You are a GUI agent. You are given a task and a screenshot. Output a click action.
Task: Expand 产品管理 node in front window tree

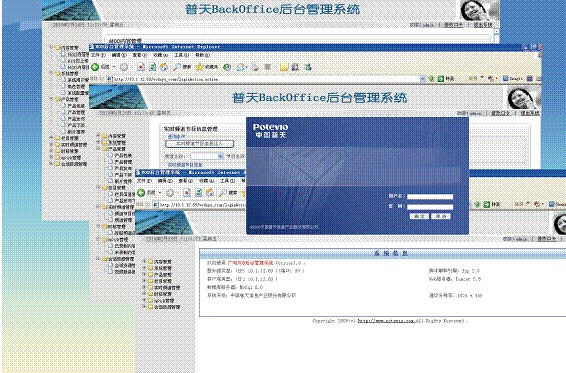tap(144, 274)
